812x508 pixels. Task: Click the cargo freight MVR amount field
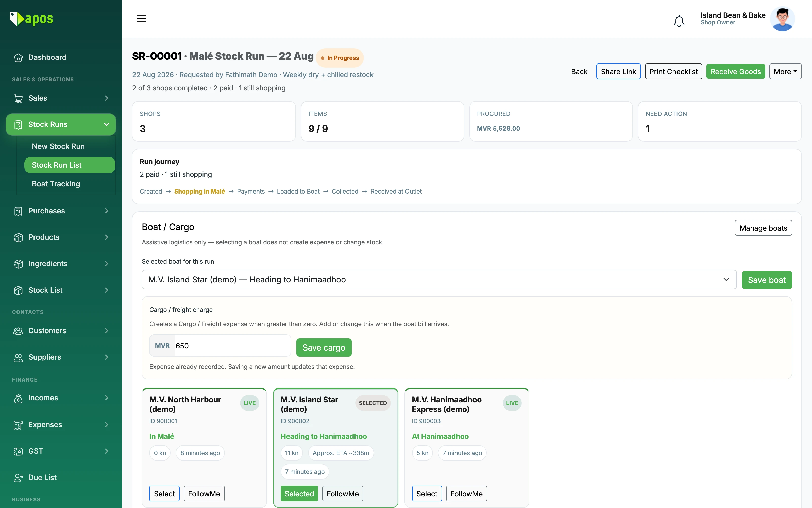click(232, 346)
